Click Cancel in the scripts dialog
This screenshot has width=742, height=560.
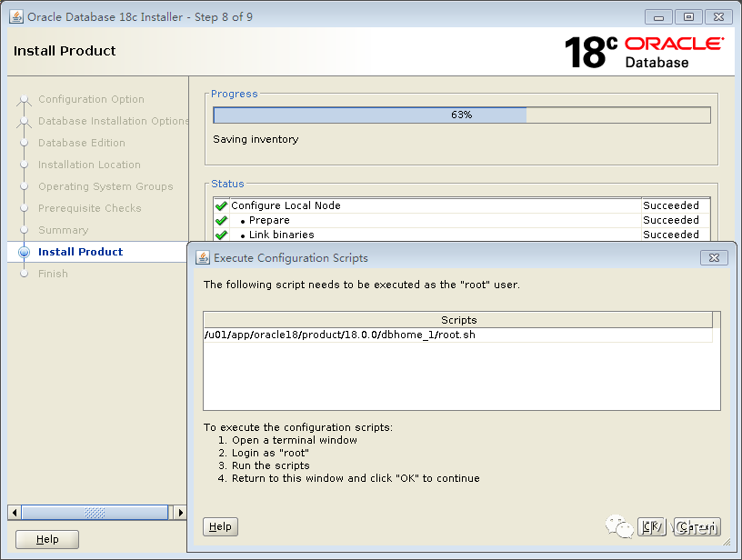tap(697, 526)
